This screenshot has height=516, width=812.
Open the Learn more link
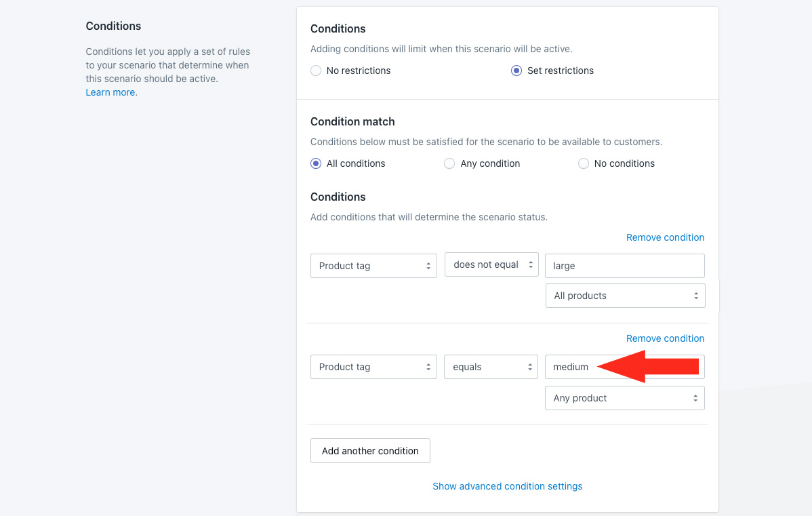tap(110, 92)
